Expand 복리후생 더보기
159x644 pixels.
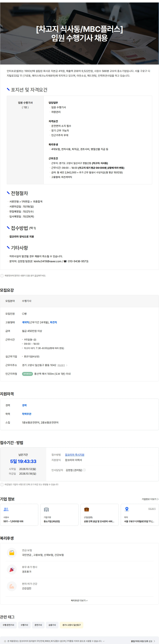(x=79, y=601)
